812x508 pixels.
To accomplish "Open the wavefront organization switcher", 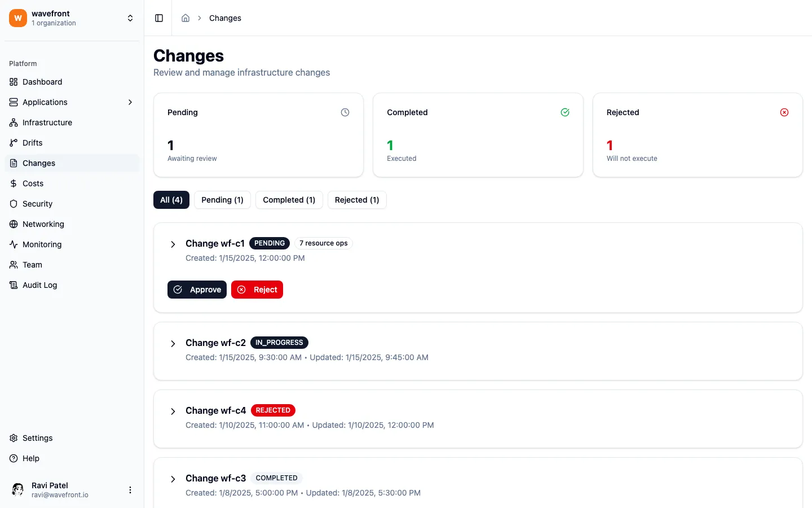I will [x=130, y=17].
